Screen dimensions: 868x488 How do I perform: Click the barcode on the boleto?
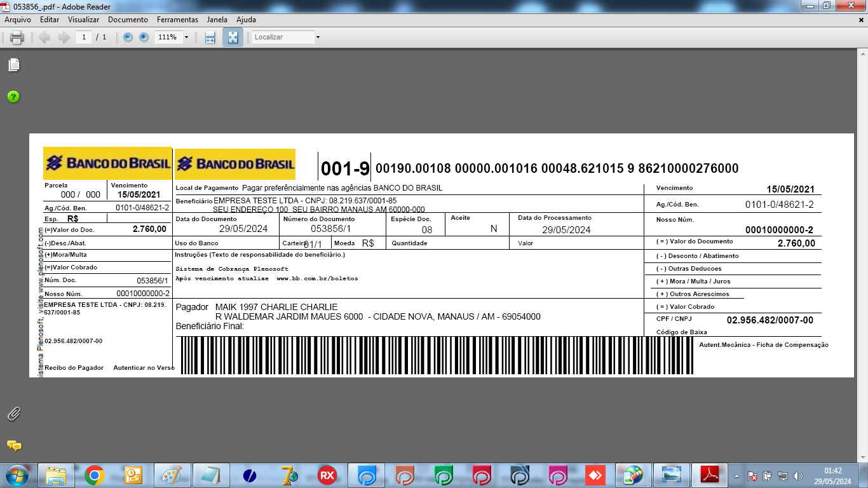tap(437, 355)
